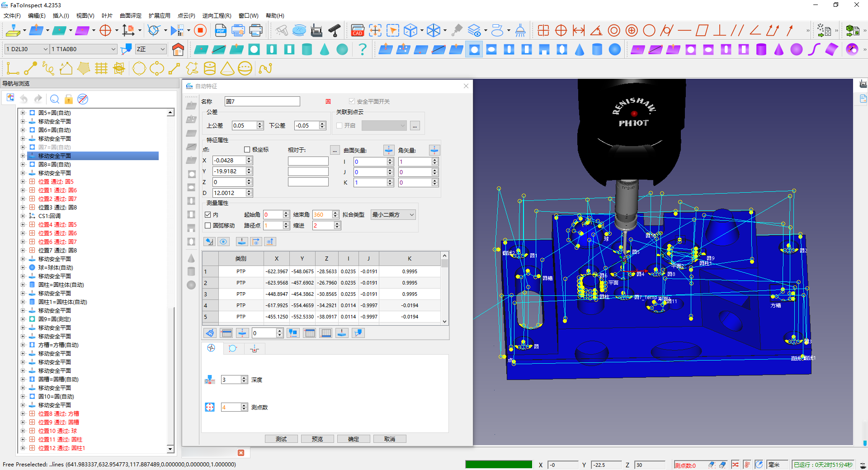Open the 点云(P) menu

[x=186, y=15]
